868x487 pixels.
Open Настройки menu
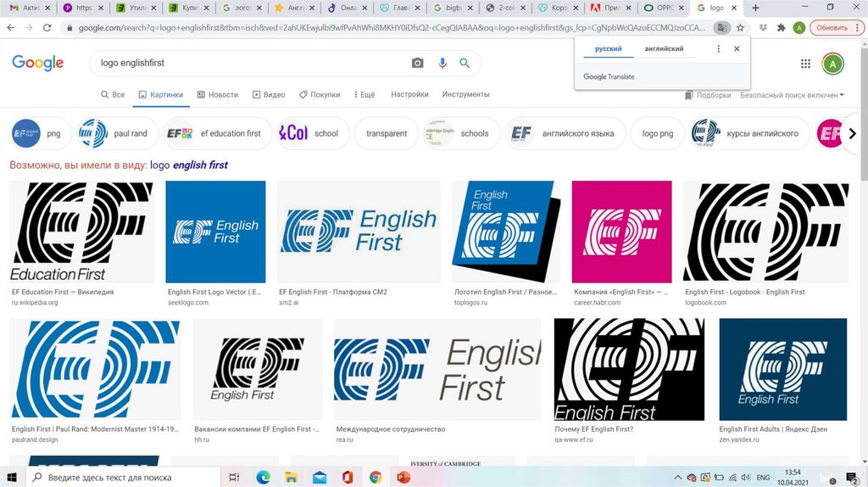tap(409, 94)
